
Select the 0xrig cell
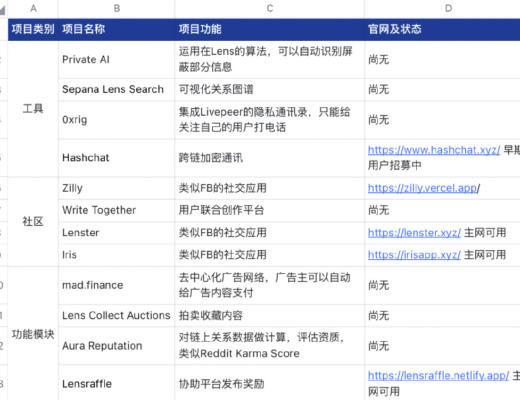pos(116,120)
